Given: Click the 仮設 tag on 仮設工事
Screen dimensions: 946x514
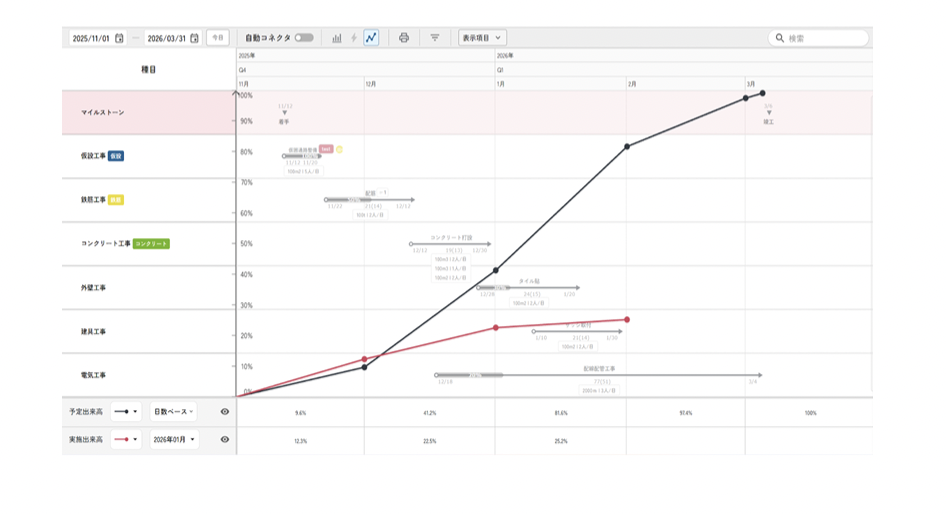Looking at the screenshot, I should point(116,156).
